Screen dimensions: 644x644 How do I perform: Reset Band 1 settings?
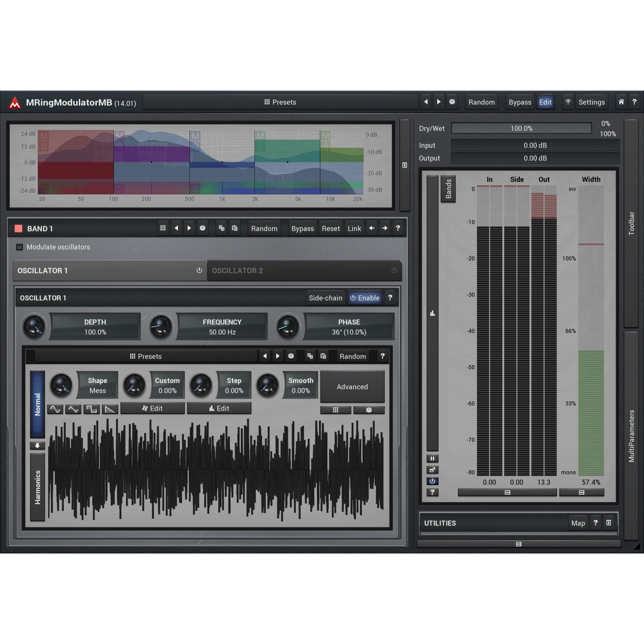click(x=330, y=228)
